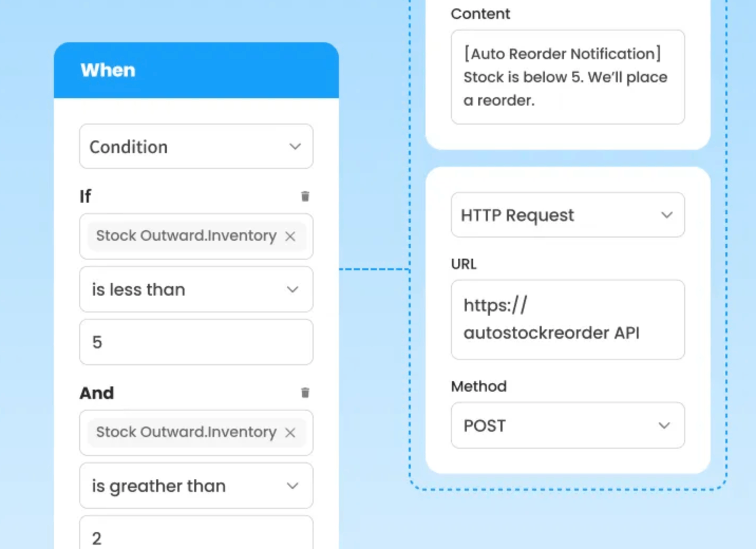Expand the 'is greather than' operator dropdown
This screenshot has height=549, width=756.
click(196, 486)
